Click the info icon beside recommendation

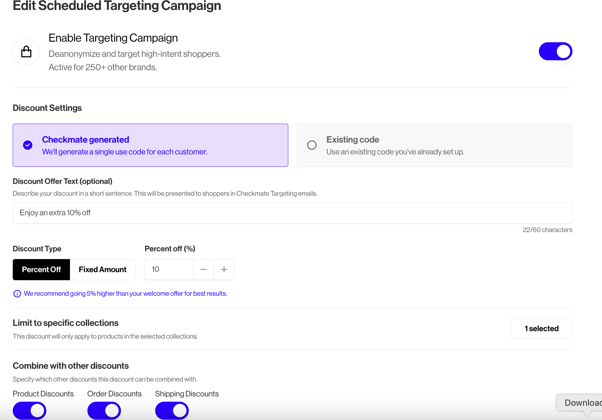click(17, 294)
